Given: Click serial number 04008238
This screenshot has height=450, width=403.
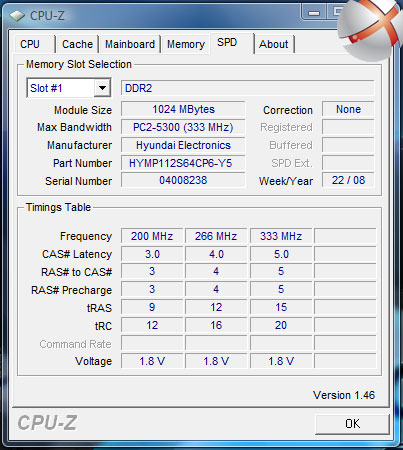Looking at the screenshot, I should point(183,180).
